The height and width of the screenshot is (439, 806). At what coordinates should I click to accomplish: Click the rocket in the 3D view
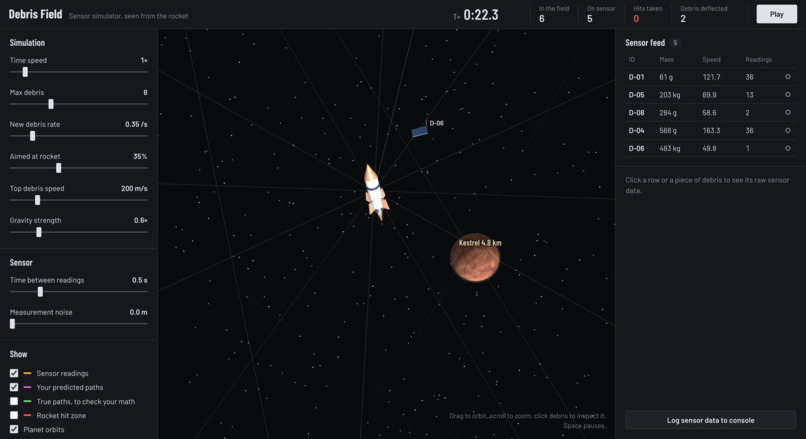click(375, 193)
